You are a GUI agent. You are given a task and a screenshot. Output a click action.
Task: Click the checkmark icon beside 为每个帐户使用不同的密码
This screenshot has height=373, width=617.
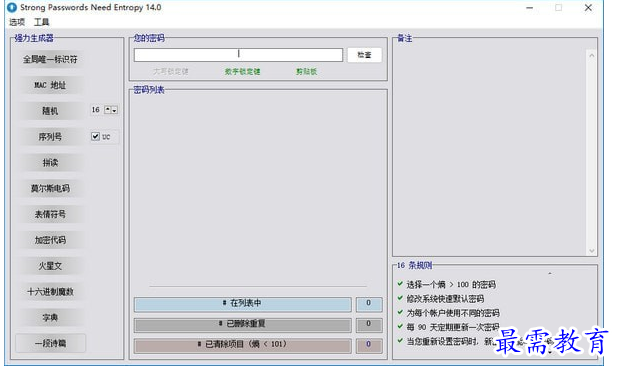400,312
